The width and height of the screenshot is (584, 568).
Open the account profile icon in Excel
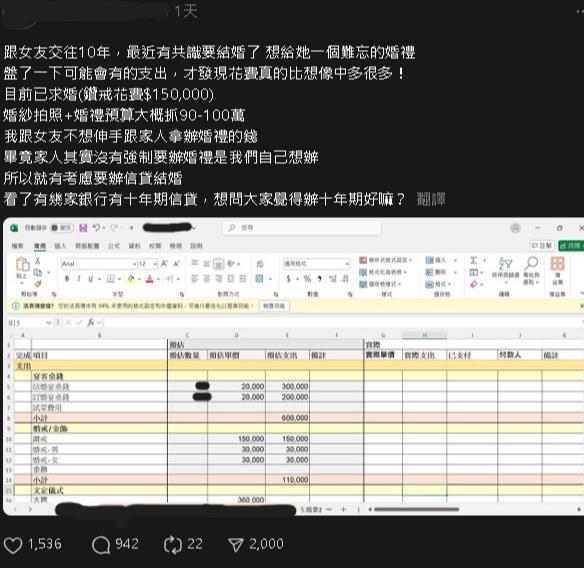(515, 228)
